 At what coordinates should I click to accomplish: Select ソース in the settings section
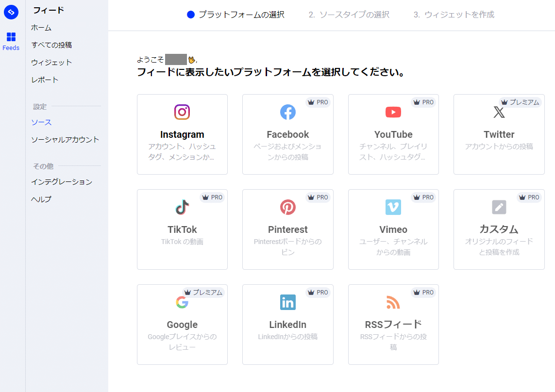41,122
